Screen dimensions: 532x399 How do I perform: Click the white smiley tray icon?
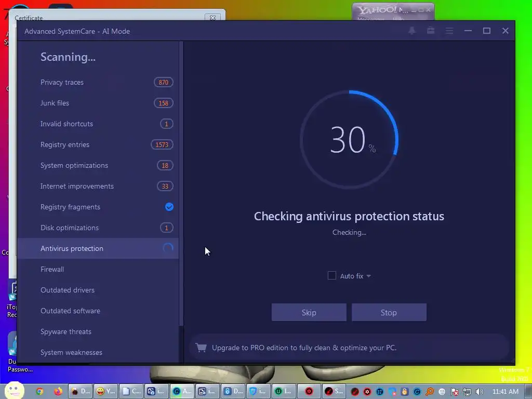click(x=442, y=392)
